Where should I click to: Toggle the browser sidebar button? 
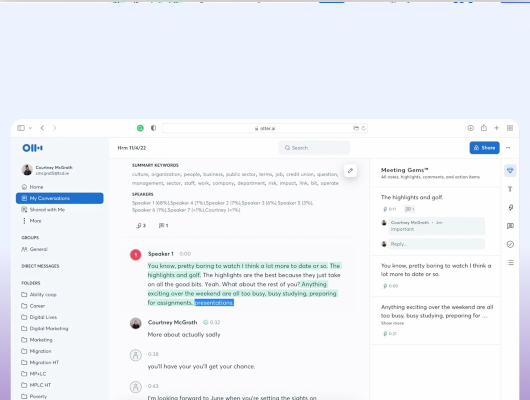[21, 128]
